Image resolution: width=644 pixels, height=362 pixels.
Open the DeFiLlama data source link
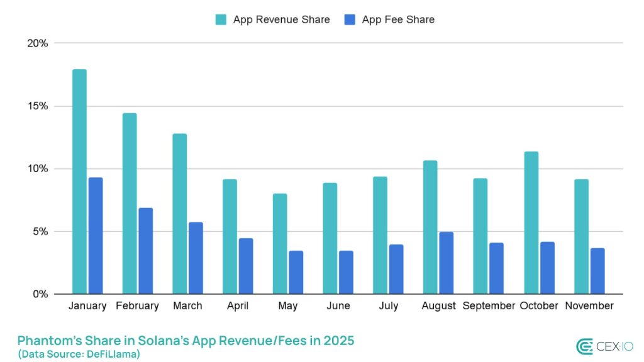pos(79,354)
